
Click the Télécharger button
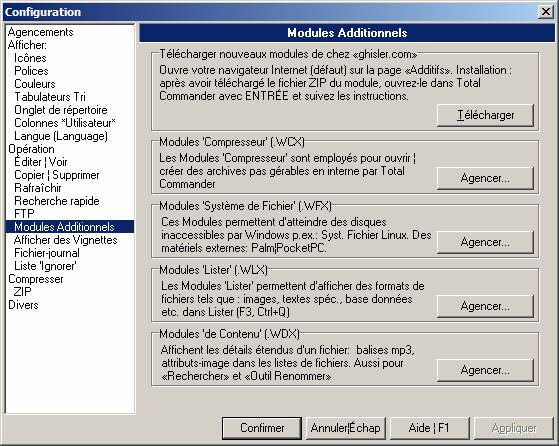point(485,115)
